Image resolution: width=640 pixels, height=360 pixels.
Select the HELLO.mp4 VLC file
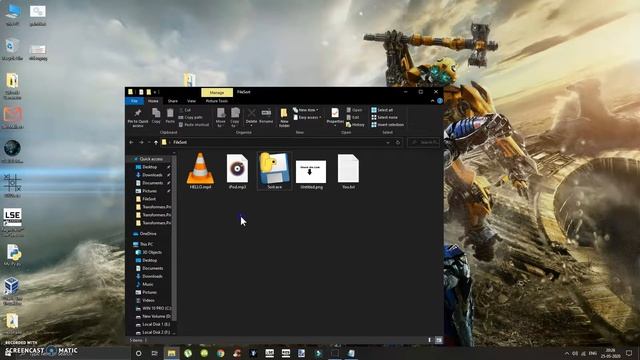[200, 171]
